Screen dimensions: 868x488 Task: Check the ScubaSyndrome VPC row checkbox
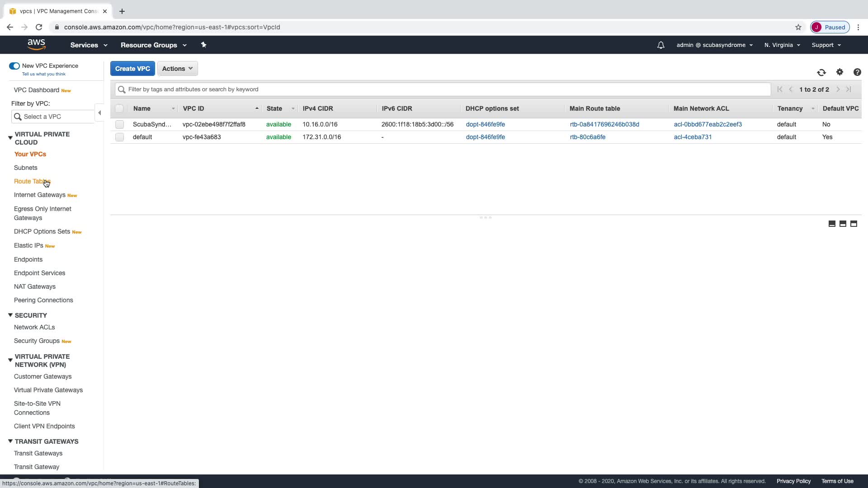(x=119, y=124)
